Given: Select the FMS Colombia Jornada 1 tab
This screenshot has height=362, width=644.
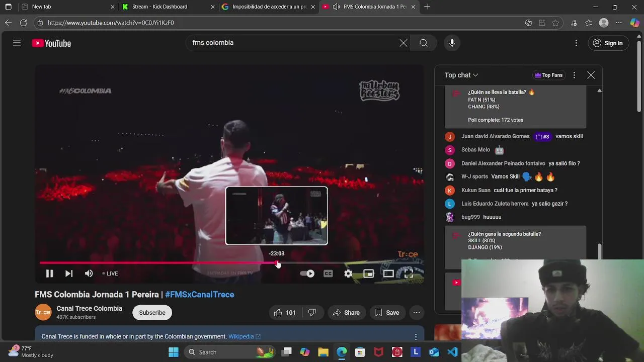Looking at the screenshot, I should coord(369,7).
